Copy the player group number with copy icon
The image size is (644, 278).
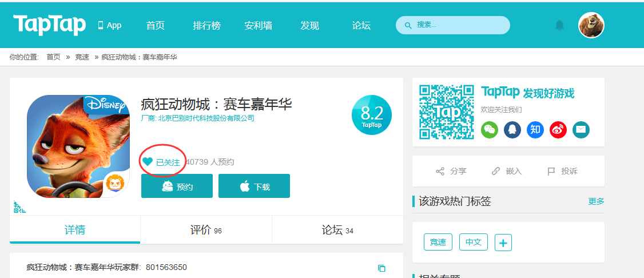click(381, 268)
